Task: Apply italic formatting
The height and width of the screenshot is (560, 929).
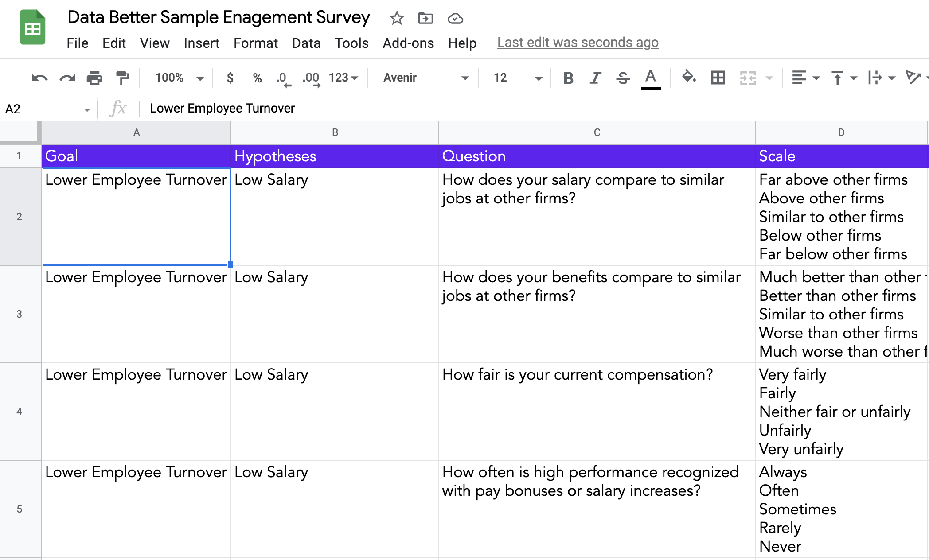Action: [x=595, y=78]
